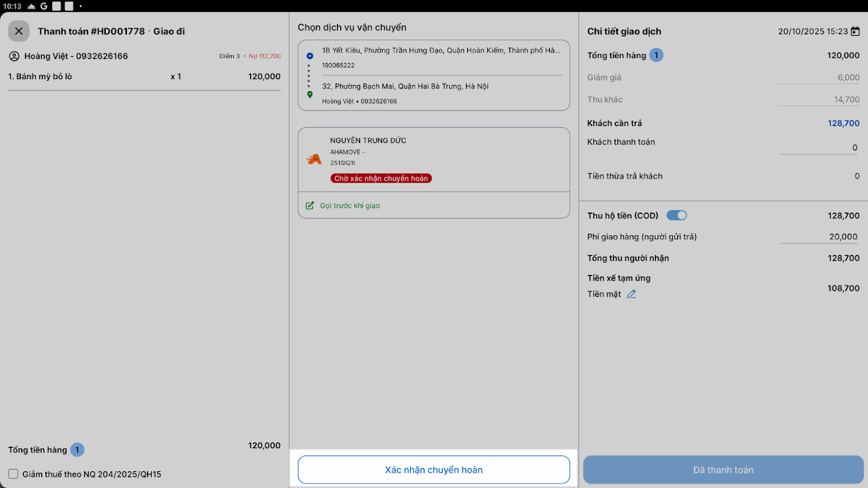Check Giảm thuế theo NQ 204/2025/QH15 box
Viewport: 868px width, 488px height.
coord(14,474)
